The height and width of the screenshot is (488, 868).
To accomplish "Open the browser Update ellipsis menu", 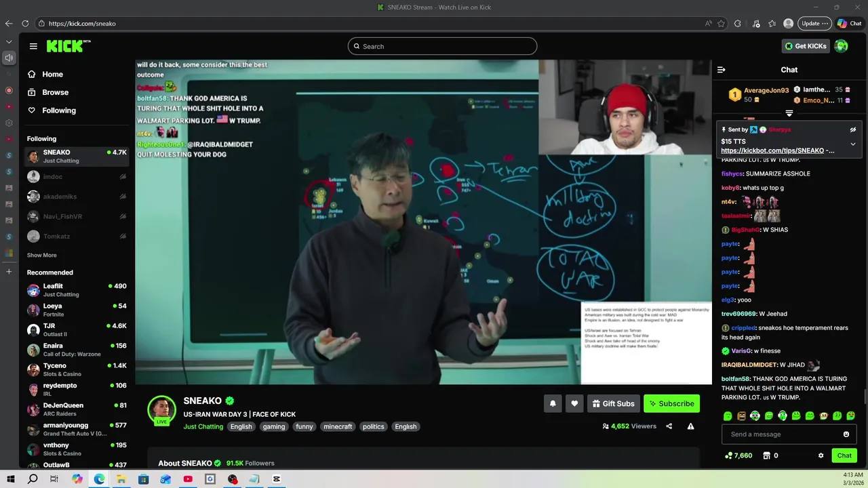I will 814,23.
